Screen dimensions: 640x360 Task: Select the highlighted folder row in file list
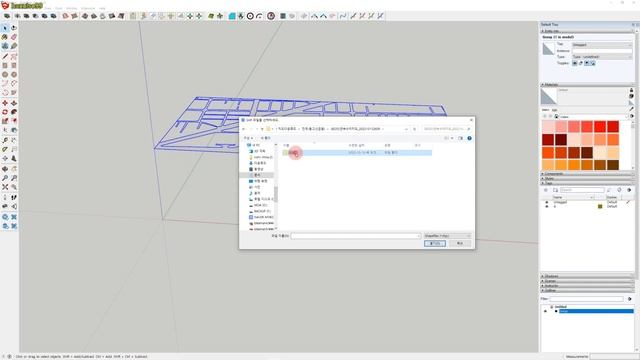tap(358, 153)
